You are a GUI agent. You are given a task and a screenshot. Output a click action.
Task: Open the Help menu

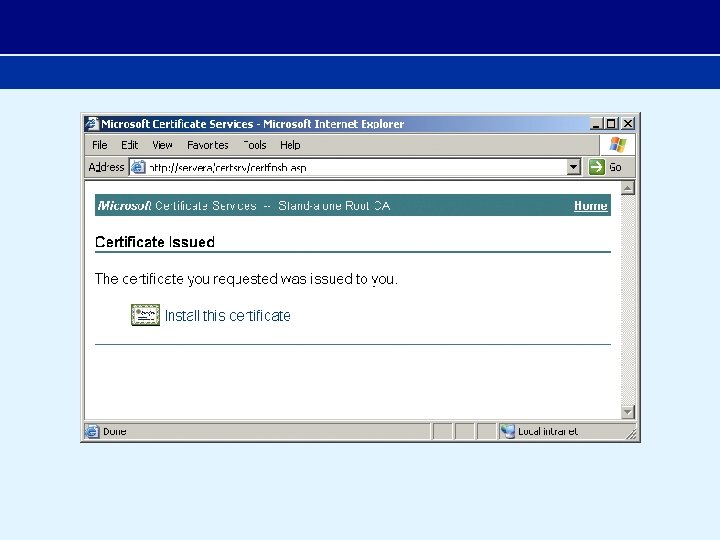point(290,145)
